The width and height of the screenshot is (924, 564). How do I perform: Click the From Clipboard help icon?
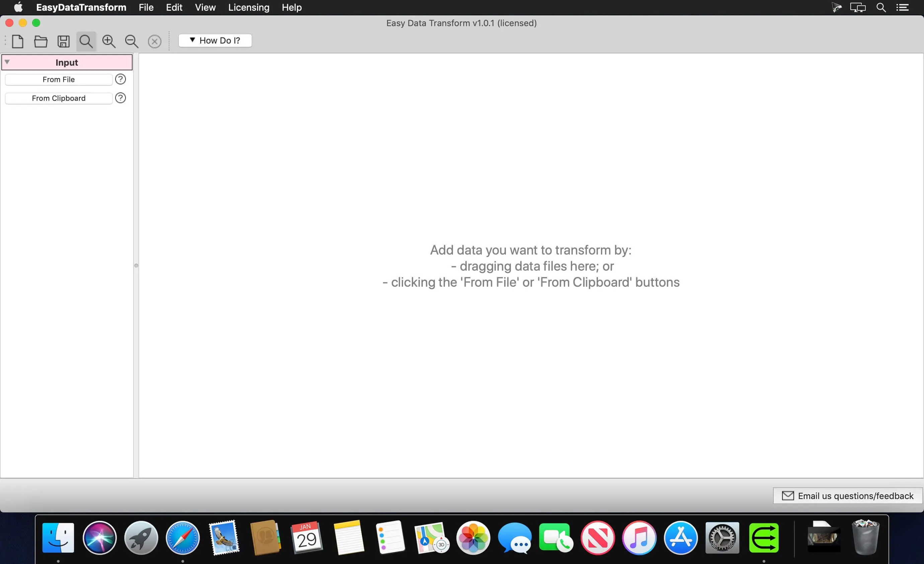[120, 98]
